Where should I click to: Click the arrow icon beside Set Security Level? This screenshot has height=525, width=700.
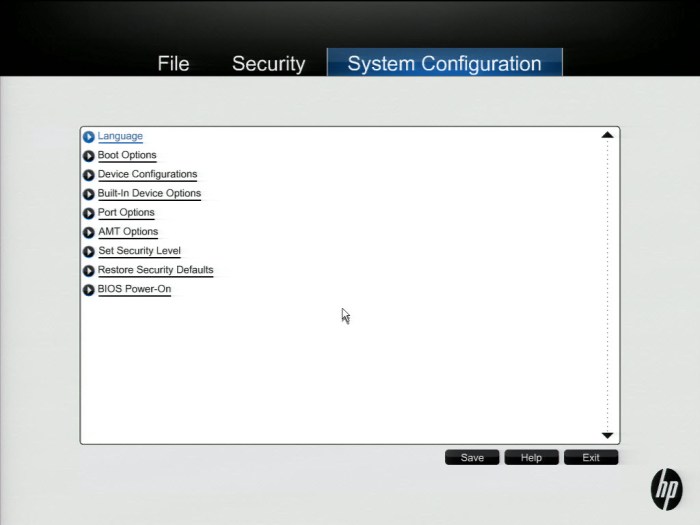(89, 252)
